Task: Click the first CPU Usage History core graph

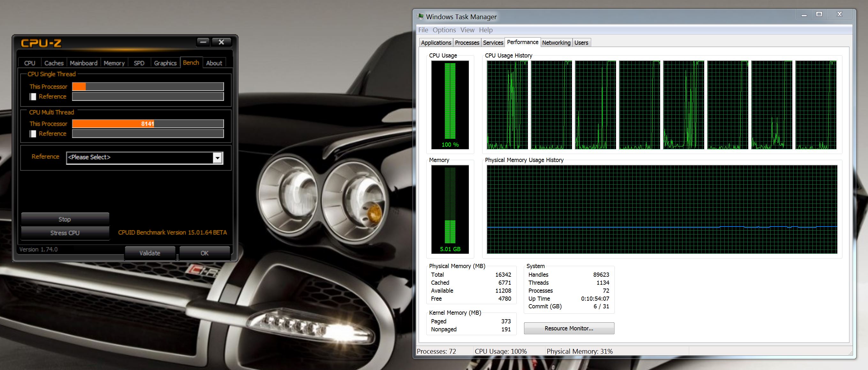Action: click(x=507, y=105)
